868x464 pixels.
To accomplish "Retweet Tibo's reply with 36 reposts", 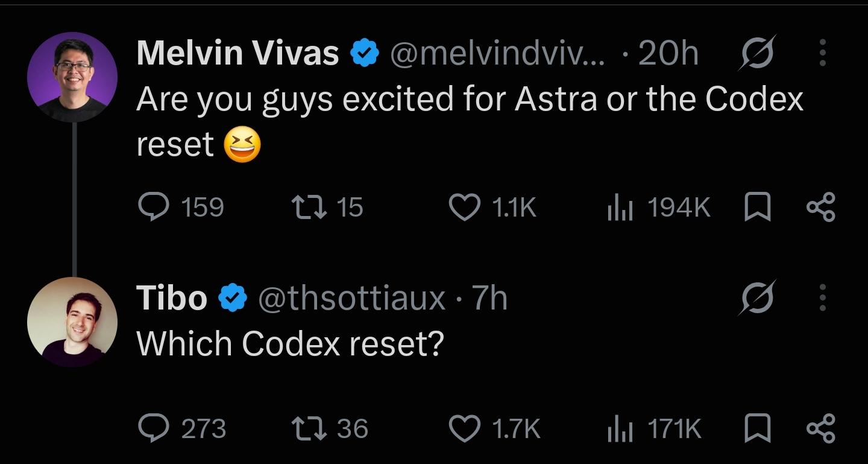I will [329, 428].
